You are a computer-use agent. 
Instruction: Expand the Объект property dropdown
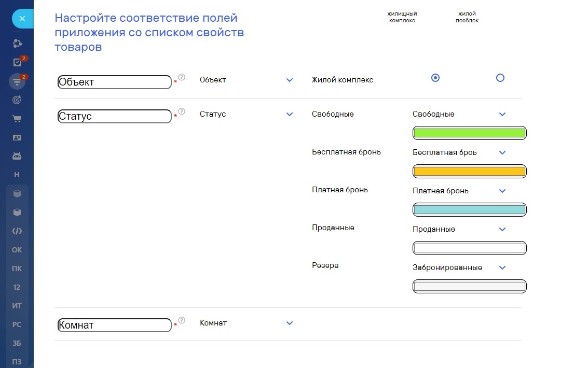coord(290,80)
